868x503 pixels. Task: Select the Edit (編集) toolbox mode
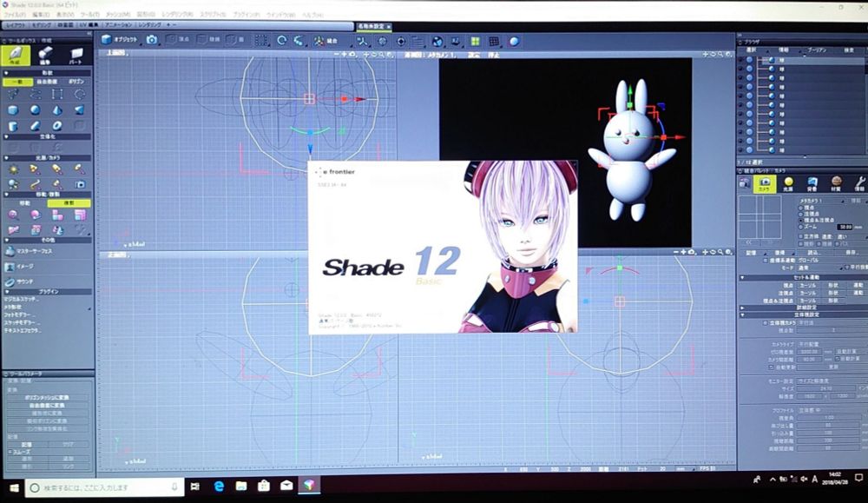coord(45,56)
